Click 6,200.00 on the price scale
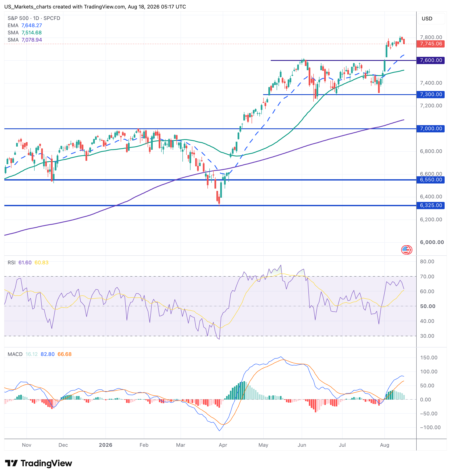 [431, 220]
